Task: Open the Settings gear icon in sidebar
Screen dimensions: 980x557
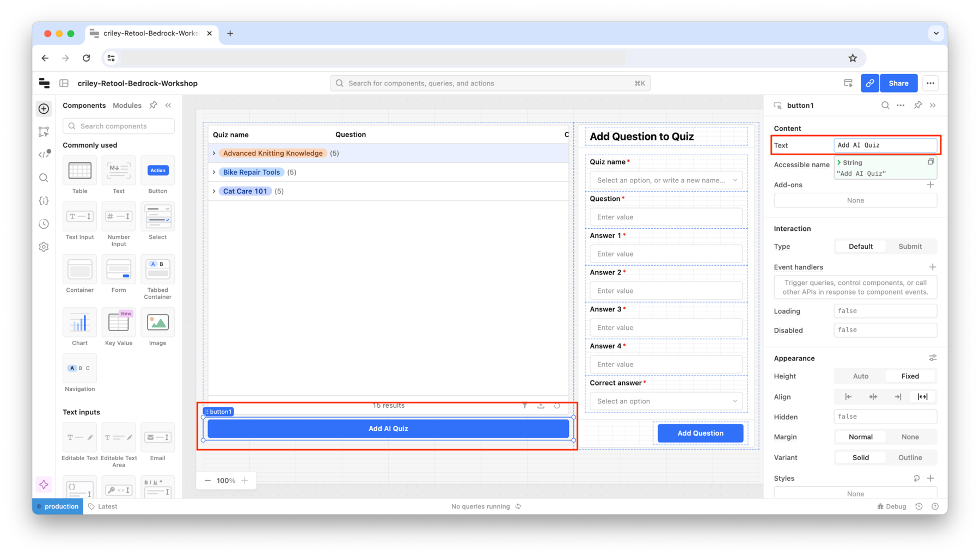Action: 44,247
